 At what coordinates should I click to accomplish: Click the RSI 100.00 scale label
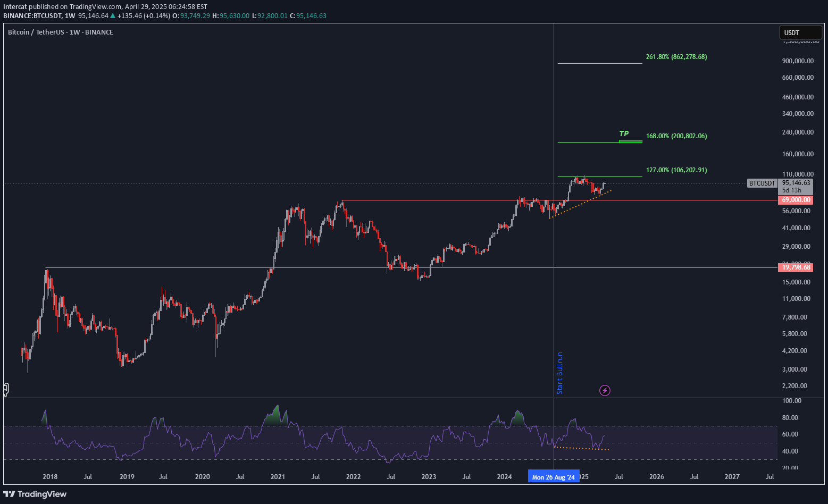point(791,400)
